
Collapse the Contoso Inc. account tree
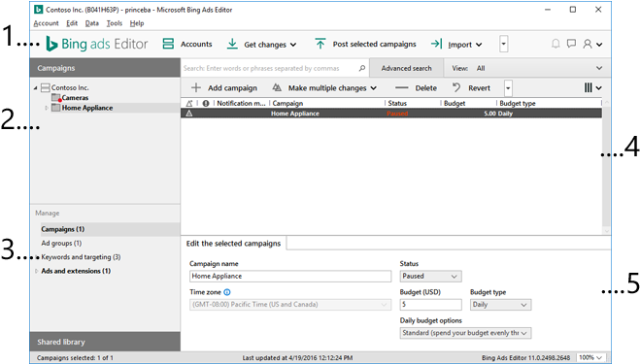click(x=36, y=87)
